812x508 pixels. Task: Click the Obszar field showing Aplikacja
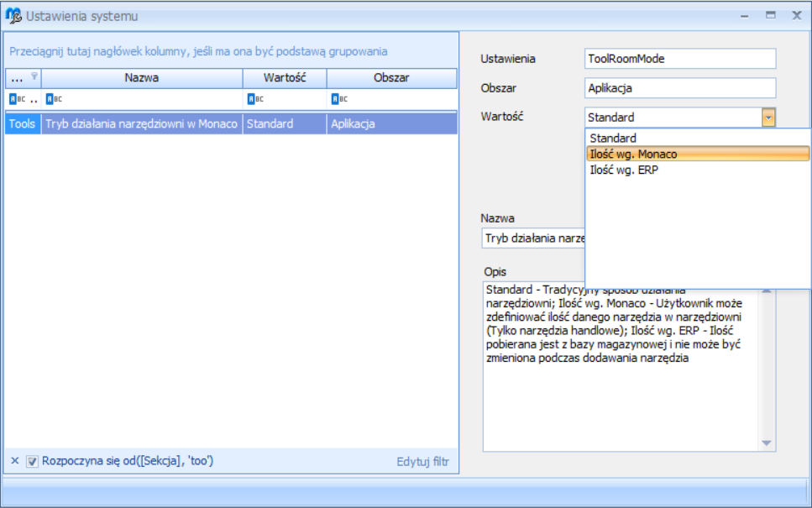coord(679,88)
